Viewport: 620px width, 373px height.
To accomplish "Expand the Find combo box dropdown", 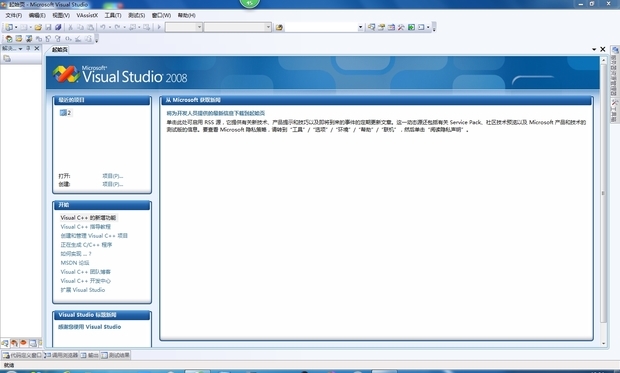I will [x=360, y=27].
